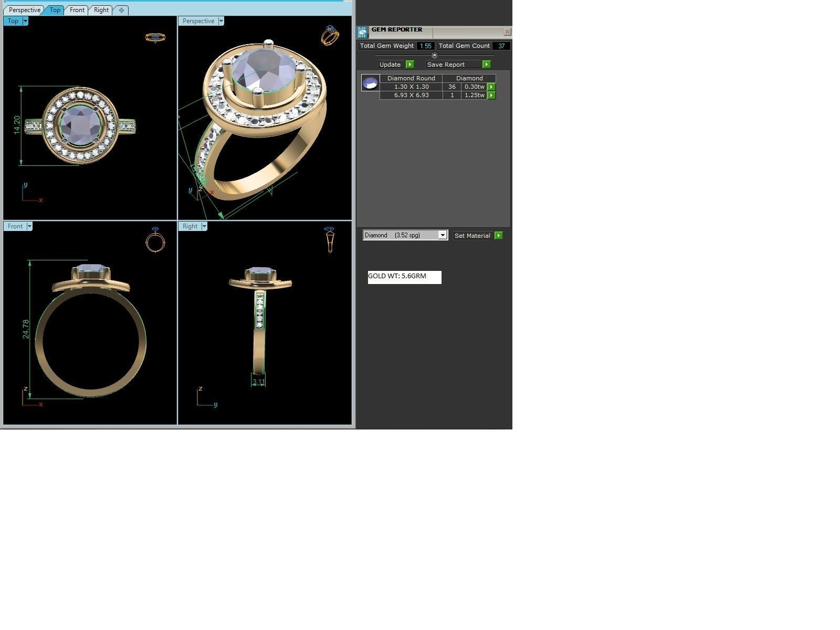Screen dimensions: 840x630
Task: Click the ring orientation icon in Perspective viewport
Action: pyautogui.click(x=330, y=35)
